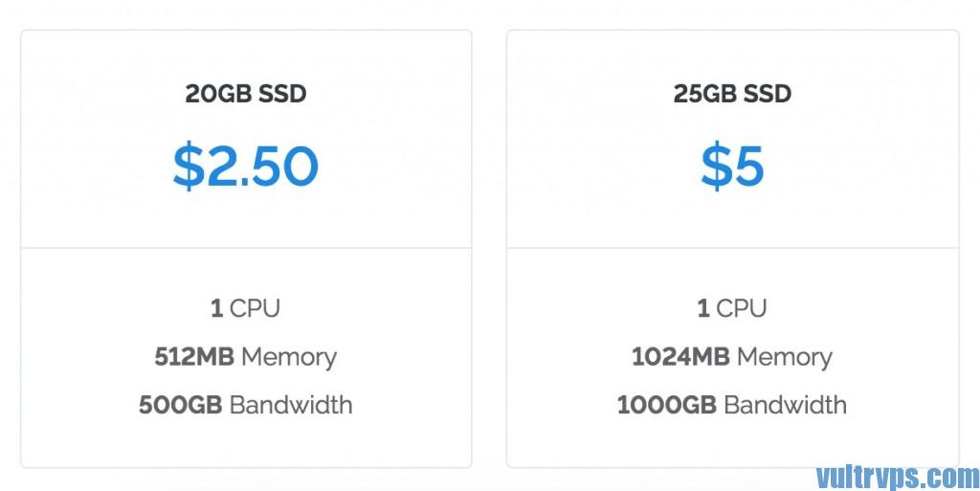The width and height of the screenshot is (980, 491).
Task: Click the 1000GB Bandwidth text
Action: click(x=732, y=405)
